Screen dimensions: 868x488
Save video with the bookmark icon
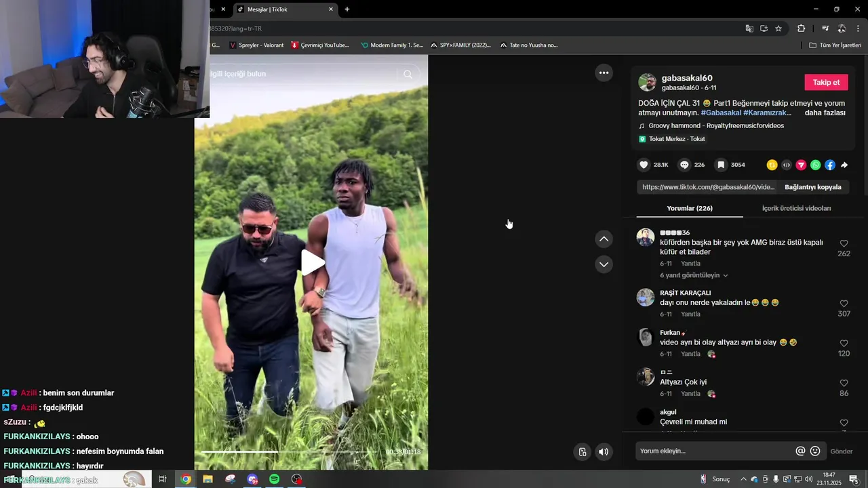click(721, 165)
